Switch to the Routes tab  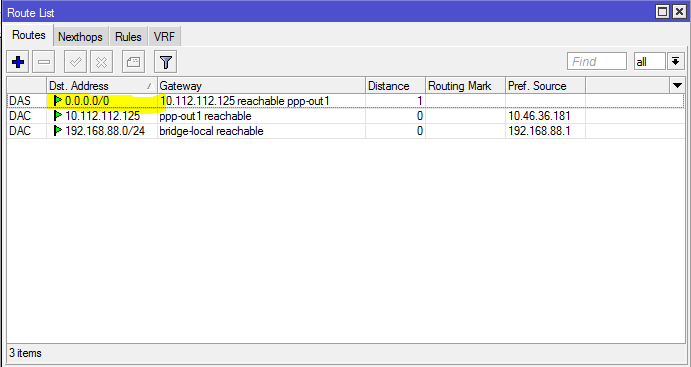[29, 35]
